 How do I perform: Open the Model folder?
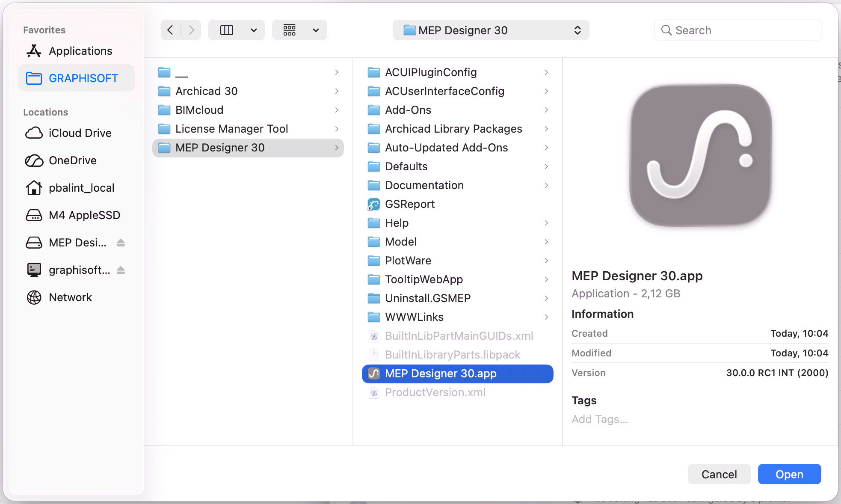point(458,242)
